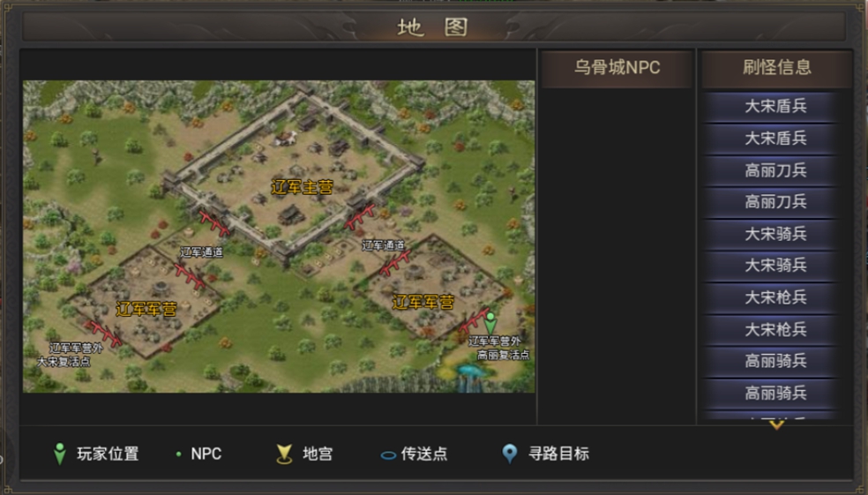Select the first 大宋枪兵 entry
868x495 pixels.
pyautogui.click(x=775, y=298)
